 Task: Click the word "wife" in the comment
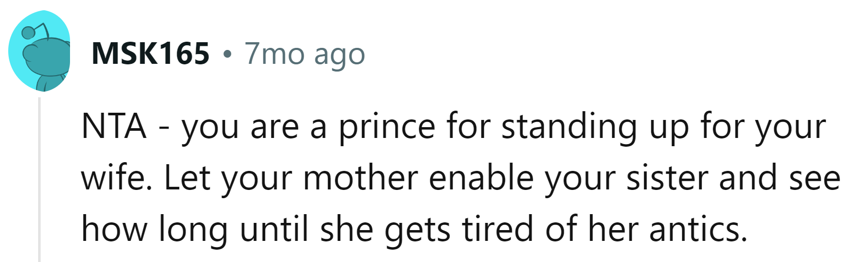tap(113, 178)
